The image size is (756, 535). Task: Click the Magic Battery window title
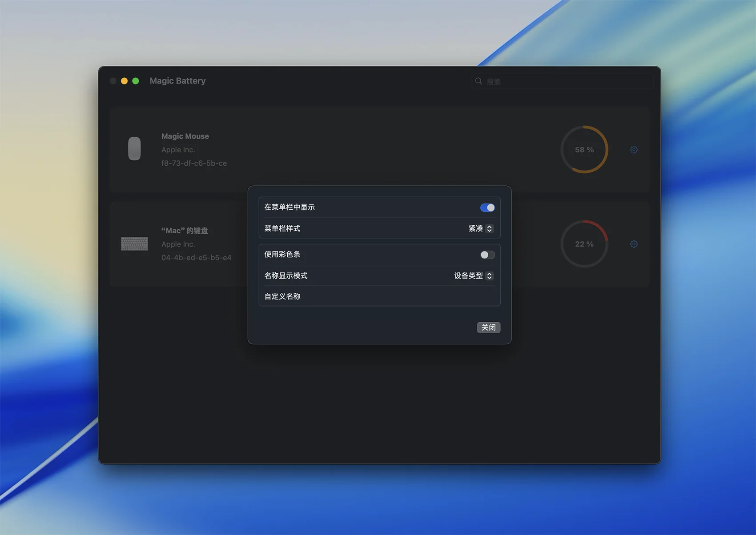pyautogui.click(x=177, y=81)
